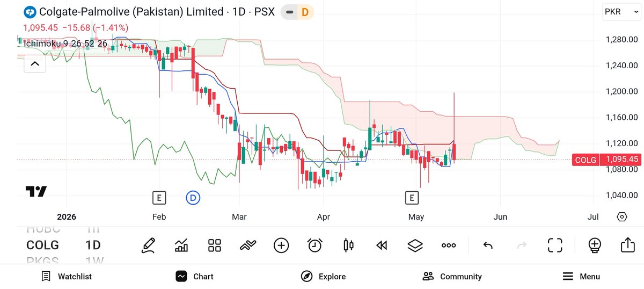This screenshot has height=289, width=644.
Task: Click the 1,040.00 price axis label
Action: (622, 196)
